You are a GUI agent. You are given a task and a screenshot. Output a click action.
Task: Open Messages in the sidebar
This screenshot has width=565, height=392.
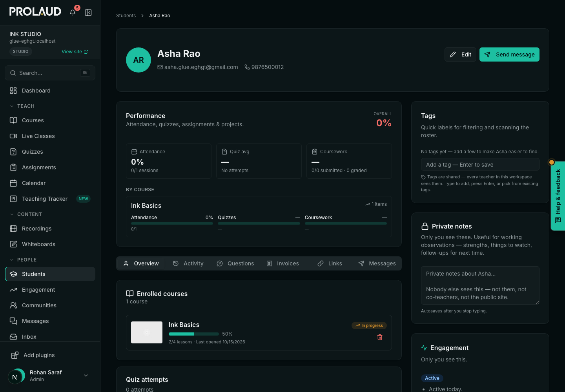pos(50,321)
